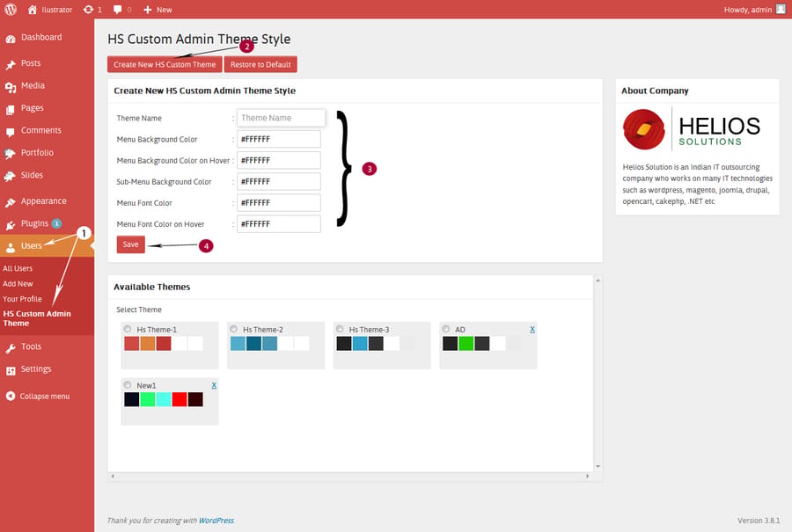Click the Posts pin icon
This screenshot has height=532, width=792.
click(x=10, y=64)
